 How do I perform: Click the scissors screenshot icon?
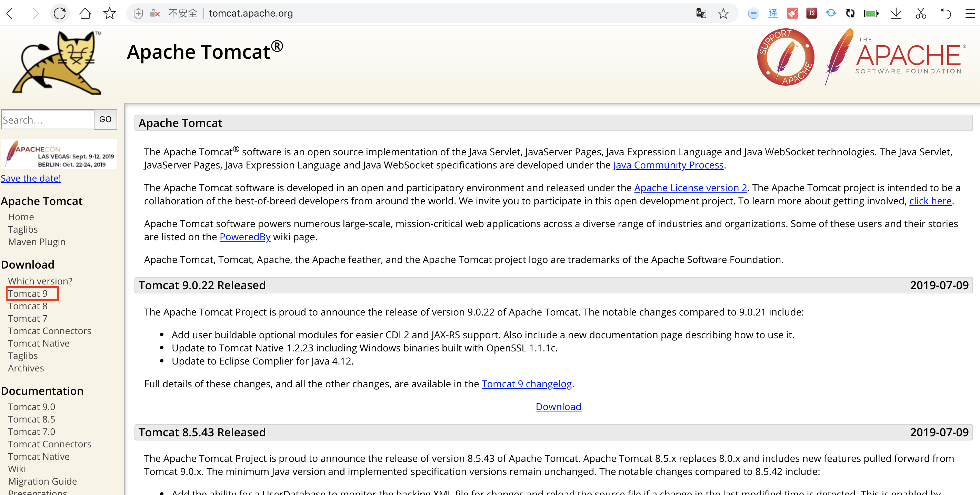point(921,14)
